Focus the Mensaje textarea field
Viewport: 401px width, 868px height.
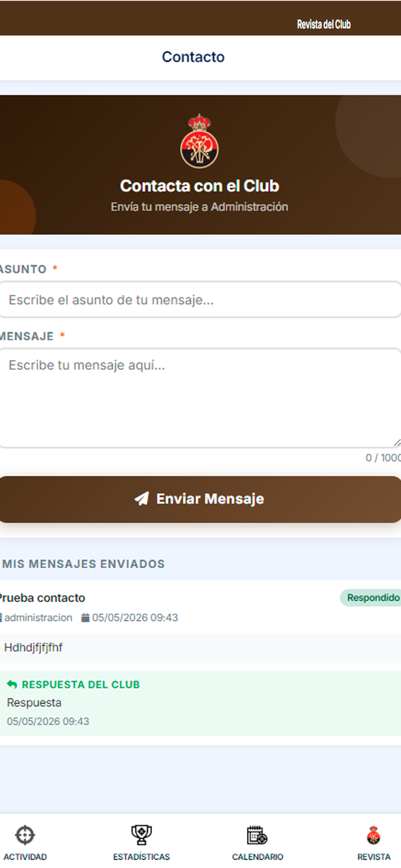200,398
